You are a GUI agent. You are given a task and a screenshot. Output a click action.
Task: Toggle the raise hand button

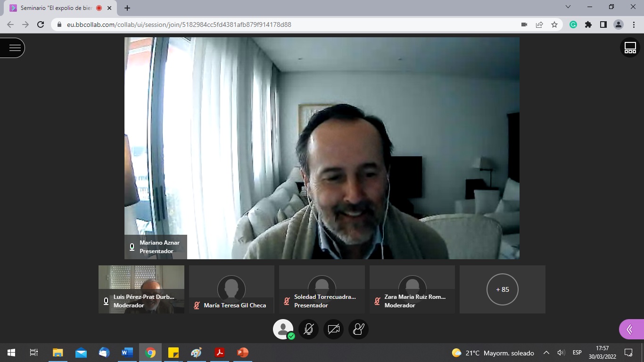pyautogui.click(x=358, y=329)
